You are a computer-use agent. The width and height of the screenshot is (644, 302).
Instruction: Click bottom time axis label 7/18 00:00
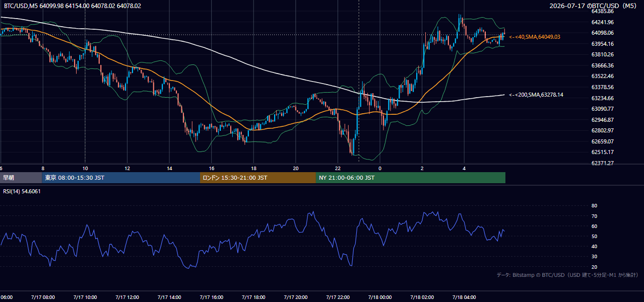click(x=380, y=297)
